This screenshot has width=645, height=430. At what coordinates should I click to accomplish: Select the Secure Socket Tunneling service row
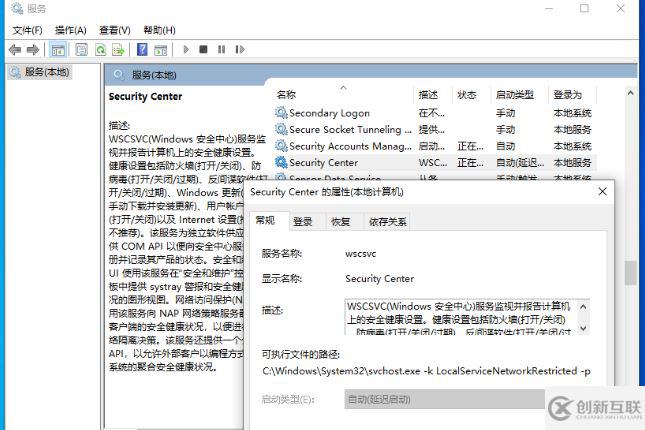pos(435,130)
